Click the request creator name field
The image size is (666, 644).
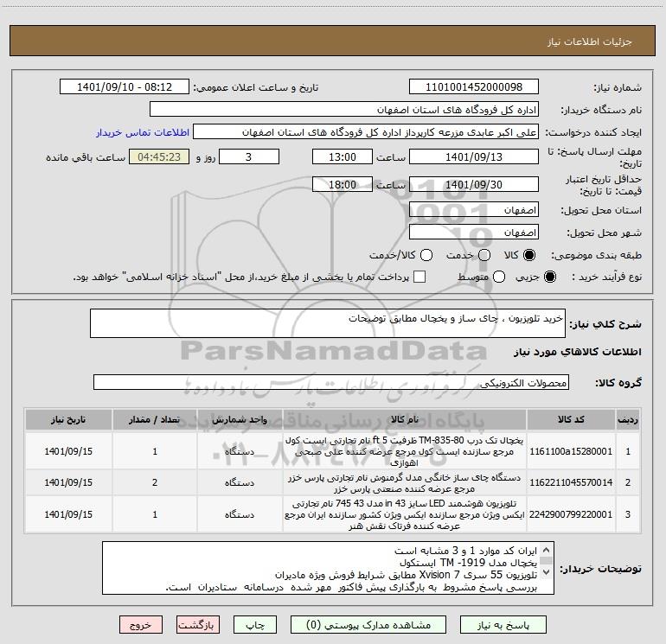point(366,132)
